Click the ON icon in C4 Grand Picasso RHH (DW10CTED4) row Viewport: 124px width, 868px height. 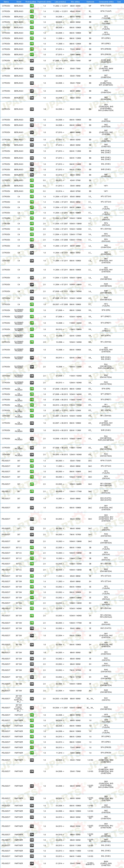coord(32,383)
